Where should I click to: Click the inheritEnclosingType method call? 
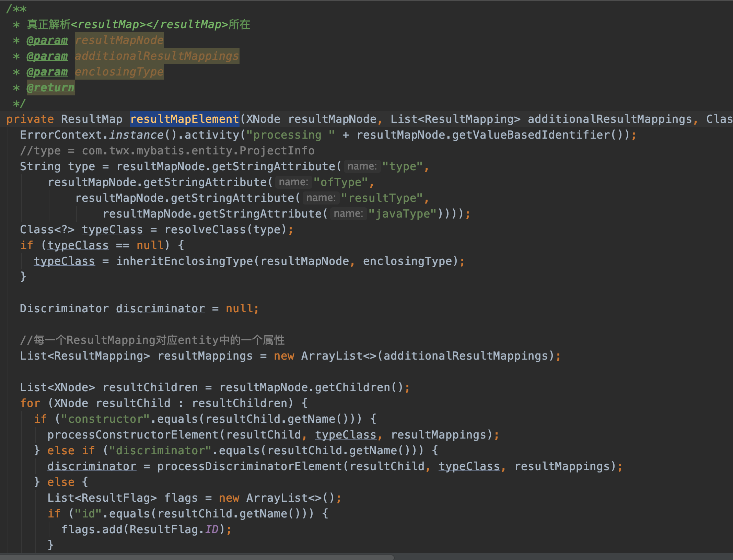click(x=184, y=261)
